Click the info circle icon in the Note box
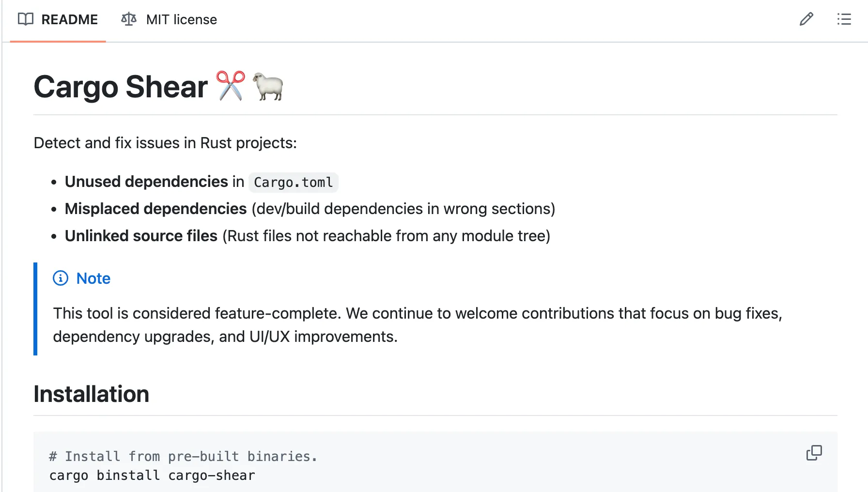This screenshot has width=868, height=492. tap(60, 278)
